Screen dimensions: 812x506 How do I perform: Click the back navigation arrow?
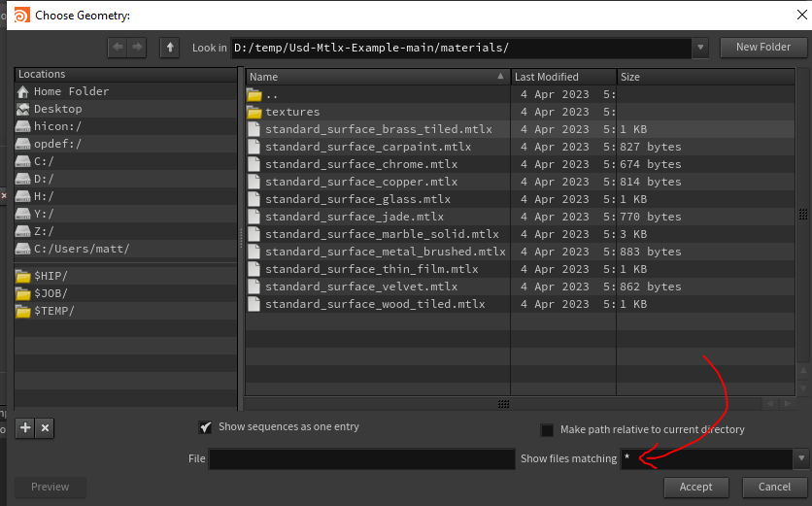(118, 48)
